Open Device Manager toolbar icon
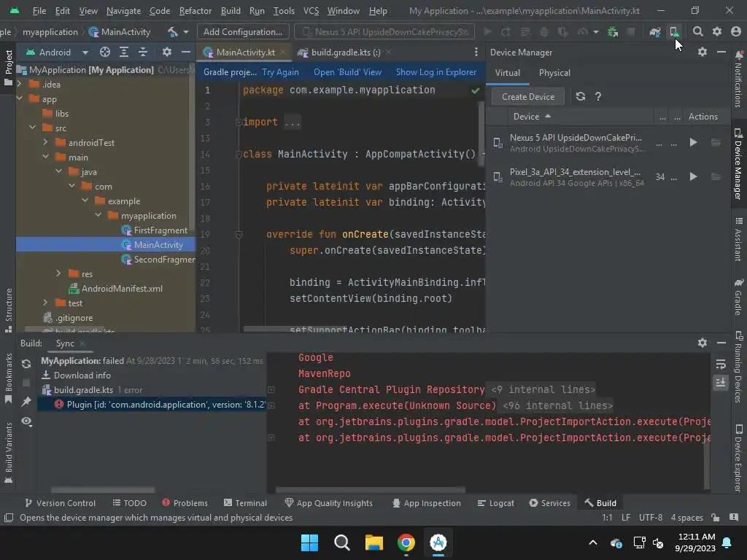The width and height of the screenshot is (747, 560). [673, 32]
